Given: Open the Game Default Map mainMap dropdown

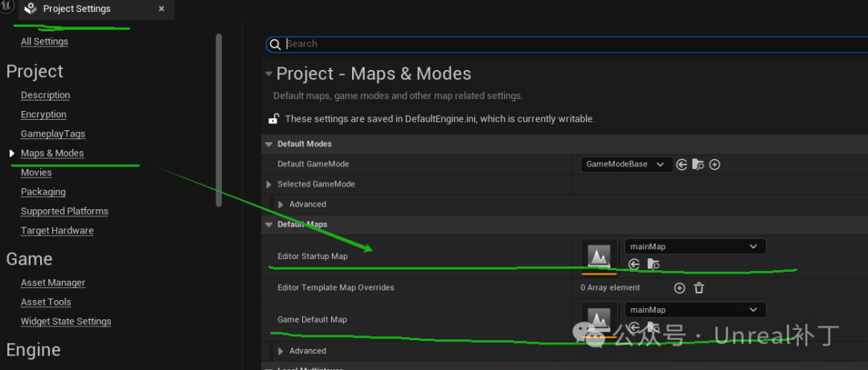Looking at the screenshot, I should [695, 310].
